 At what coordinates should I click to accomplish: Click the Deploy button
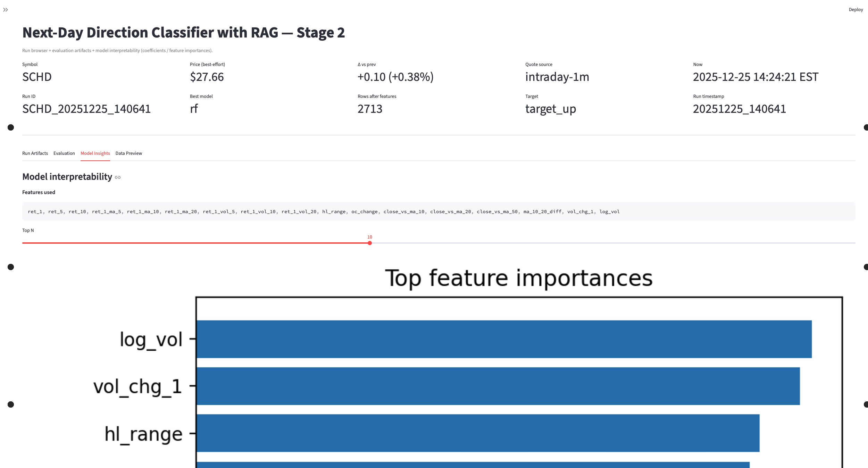(856, 9)
